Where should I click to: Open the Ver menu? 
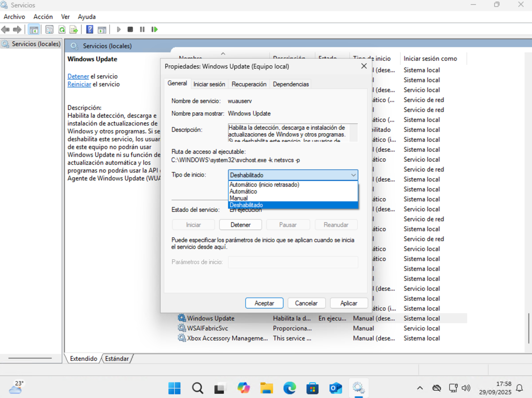click(65, 17)
